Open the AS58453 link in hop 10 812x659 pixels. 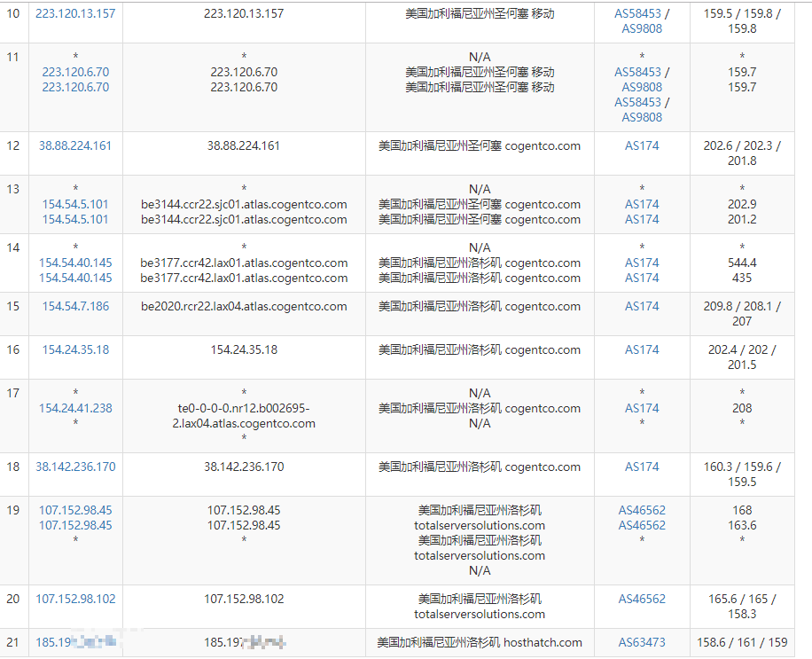pos(637,13)
